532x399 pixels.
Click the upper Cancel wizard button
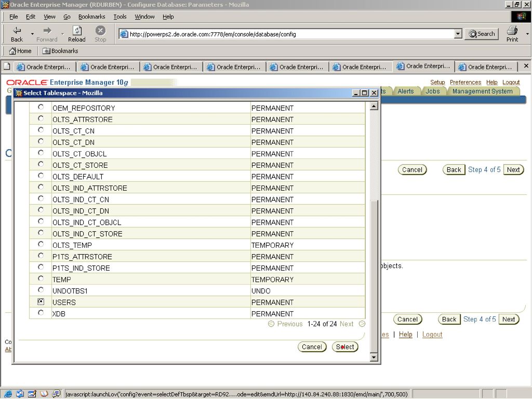click(x=412, y=170)
